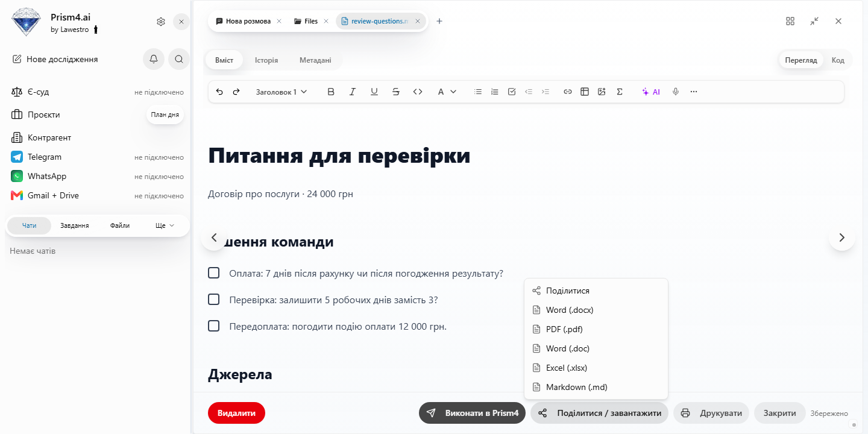Check the 'Оплата: 7 днів після рахунку' checkbox
The height and width of the screenshot is (434, 868).
(213, 273)
